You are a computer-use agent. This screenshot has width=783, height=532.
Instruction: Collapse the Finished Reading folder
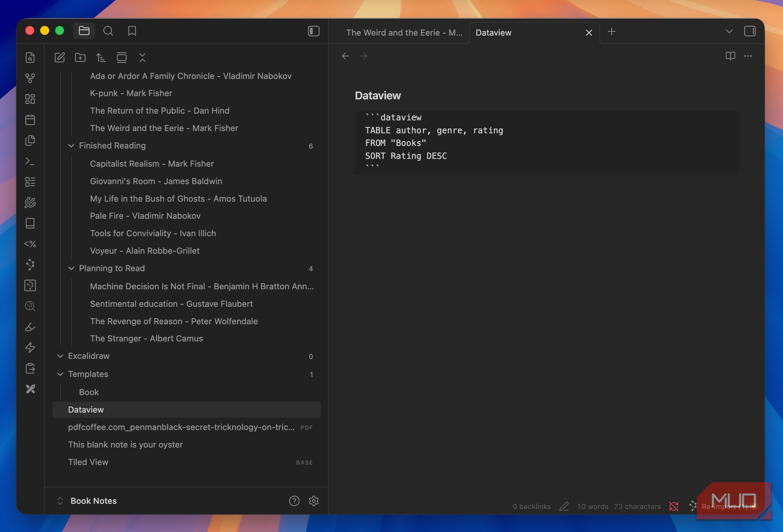click(x=71, y=146)
